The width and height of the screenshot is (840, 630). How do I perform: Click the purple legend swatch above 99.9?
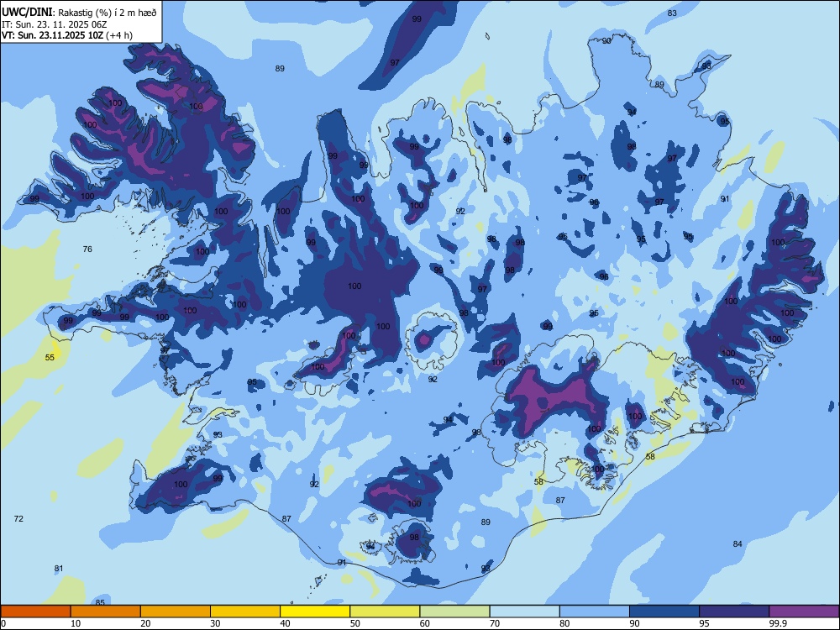804,612
